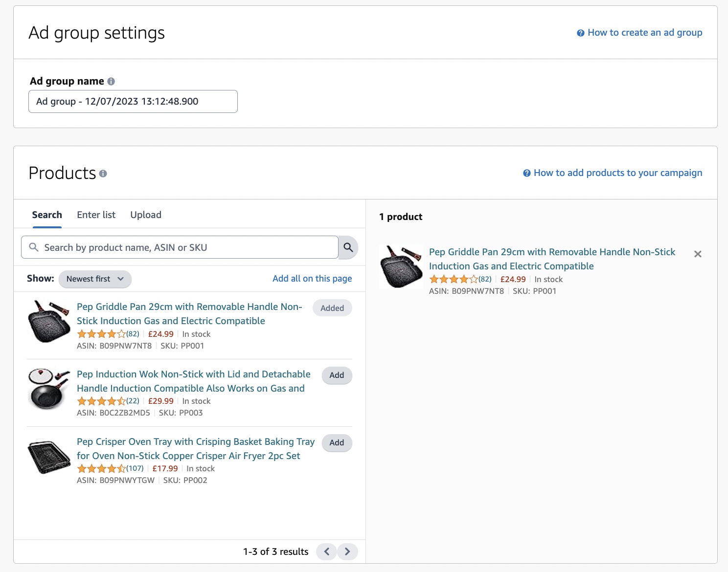The image size is (728, 572).
Task: Click the Induction Wok thumbnail image
Action: tap(49, 389)
